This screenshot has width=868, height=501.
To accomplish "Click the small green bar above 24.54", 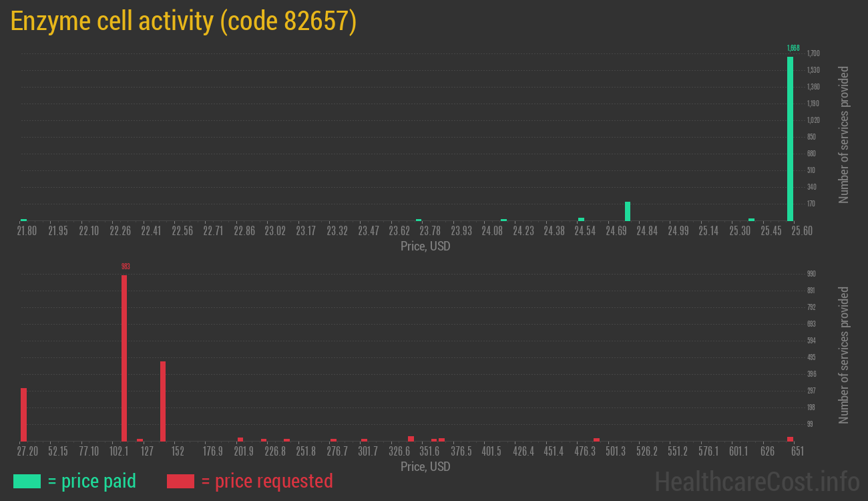I will coord(581,219).
